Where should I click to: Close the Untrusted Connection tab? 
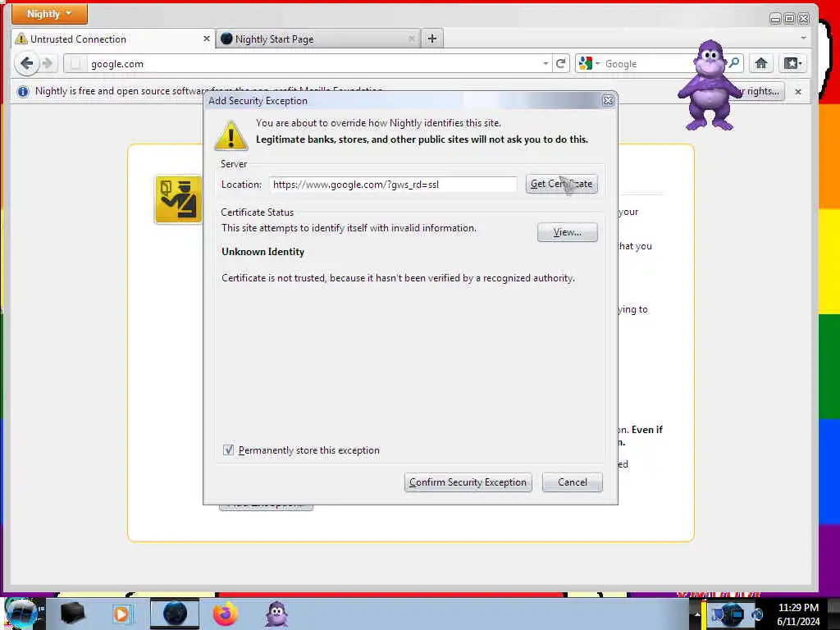[x=206, y=39]
